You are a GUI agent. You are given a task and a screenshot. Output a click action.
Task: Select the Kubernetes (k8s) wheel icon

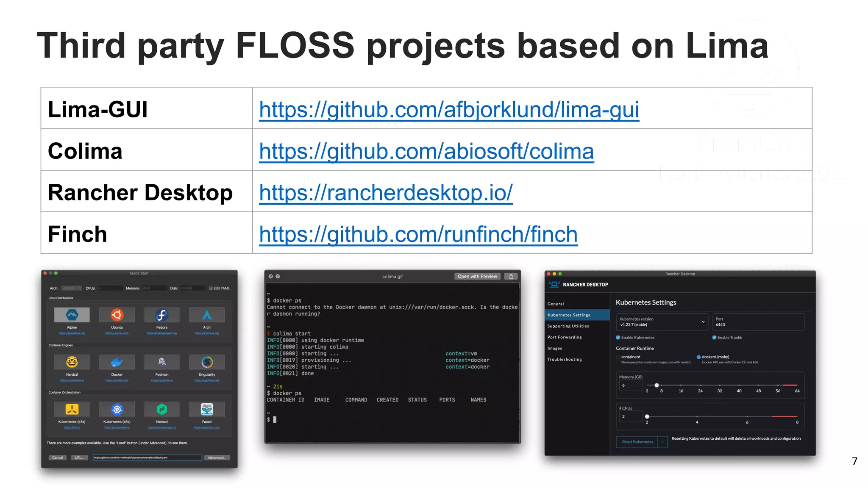117,409
